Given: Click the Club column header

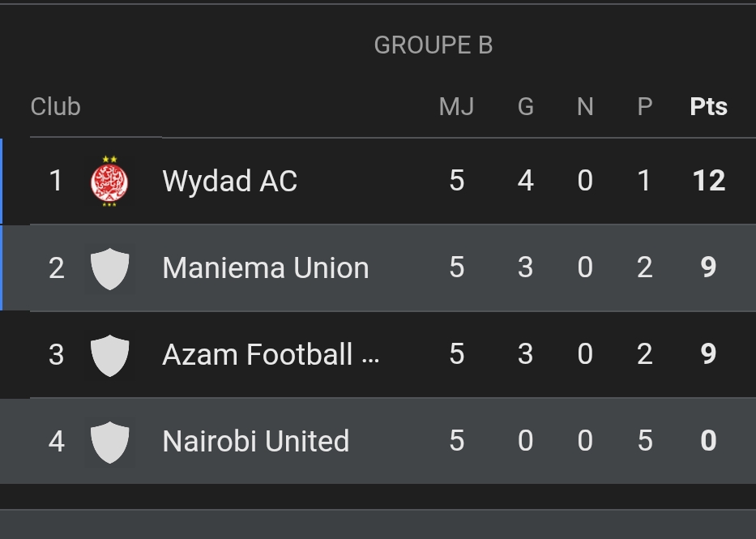Looking at the screenshot, I should click(55, 107).
